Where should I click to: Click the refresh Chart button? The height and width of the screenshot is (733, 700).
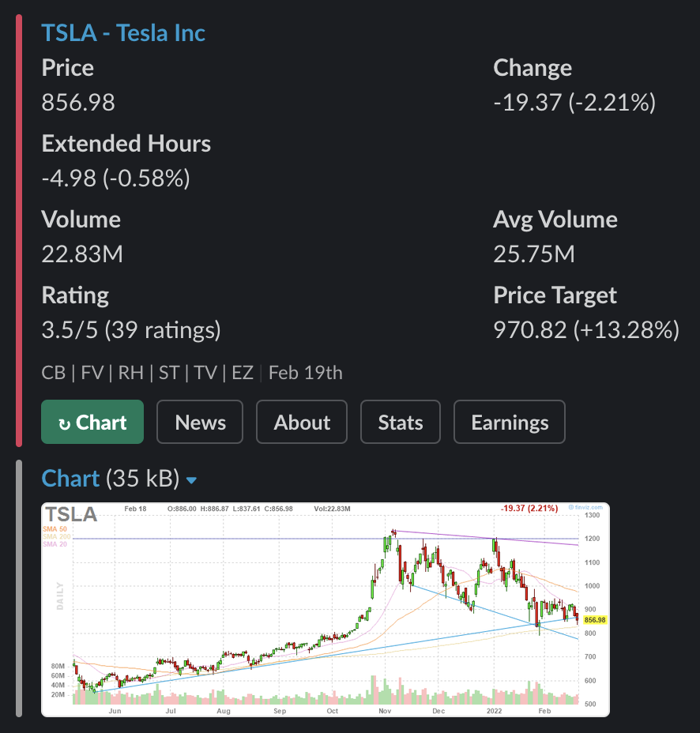click(x=92, y=423)
